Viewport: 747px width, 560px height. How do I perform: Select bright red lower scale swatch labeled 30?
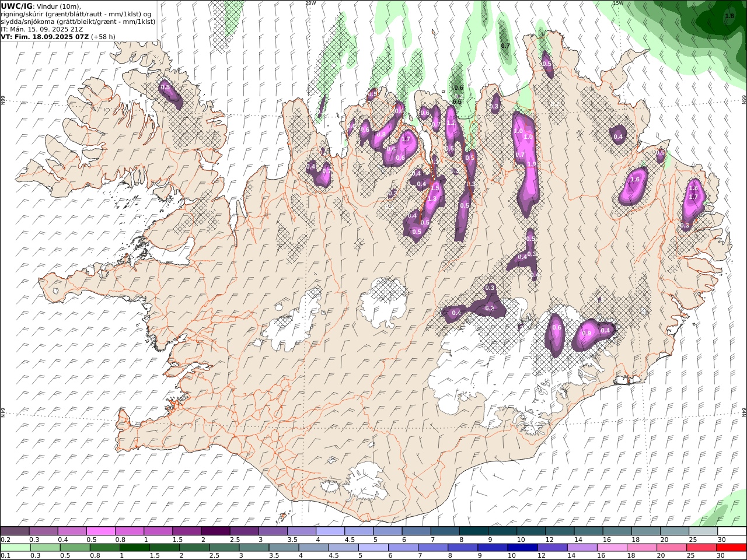pos(731,547)
